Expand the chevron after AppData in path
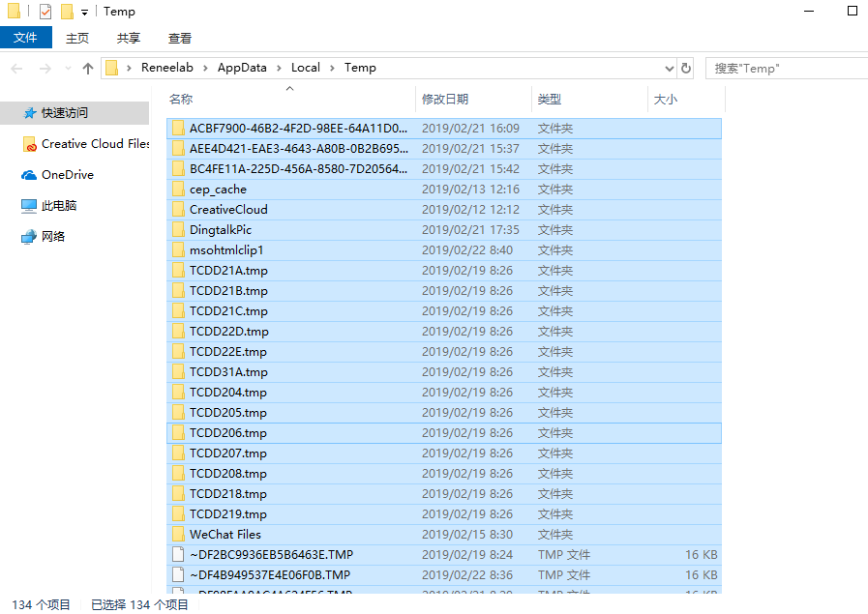 [x=279, y=68]
